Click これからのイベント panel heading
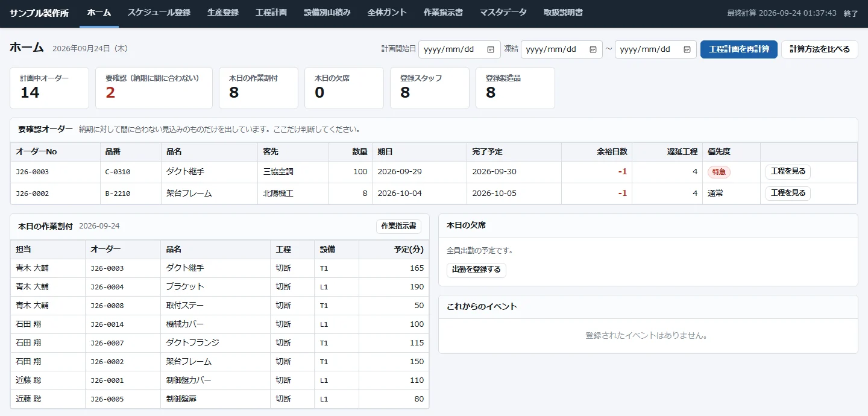This screenshot has height=416, width=868. tap(482, 306)
